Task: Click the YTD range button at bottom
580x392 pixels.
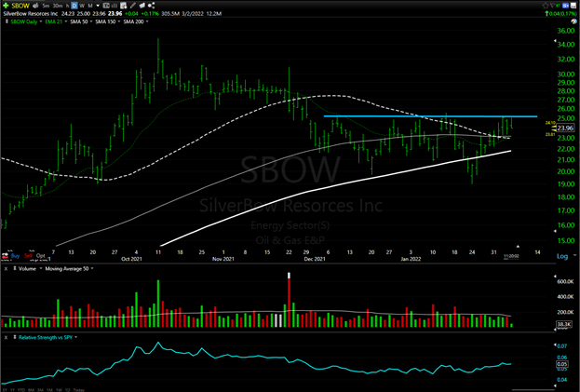Action: 21,390
